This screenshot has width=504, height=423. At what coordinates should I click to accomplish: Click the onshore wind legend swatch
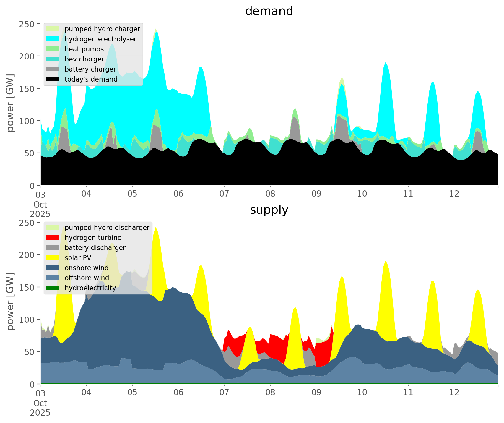pos(53,268)
